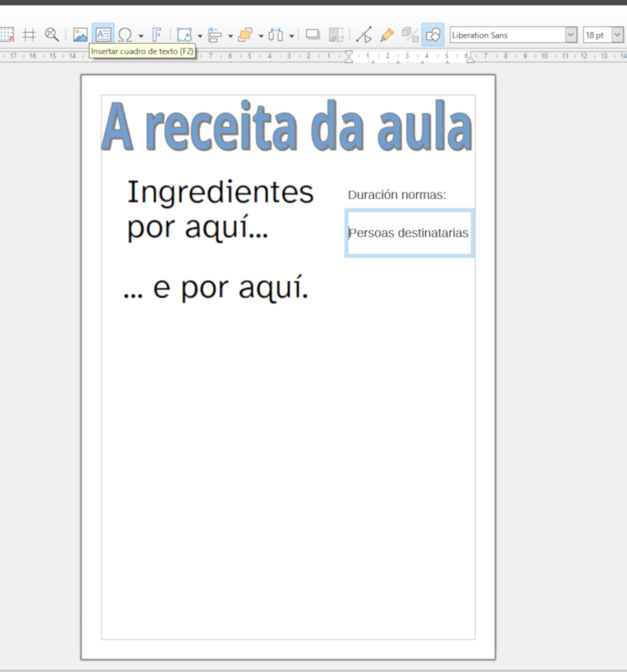
Task: Select the "Persoas destinatarias" text box
Action: pyautogui.click(x=408, y=233)
